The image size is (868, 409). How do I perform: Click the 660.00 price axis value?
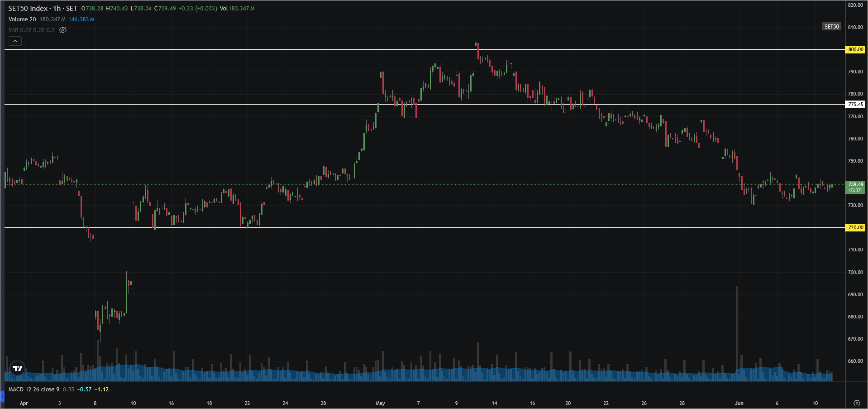[855, 361]
